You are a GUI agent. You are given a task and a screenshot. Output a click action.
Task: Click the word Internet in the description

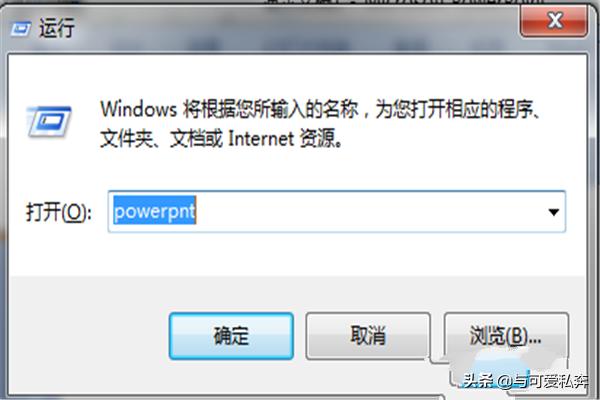pyautogui.click(x=261, y=138)
